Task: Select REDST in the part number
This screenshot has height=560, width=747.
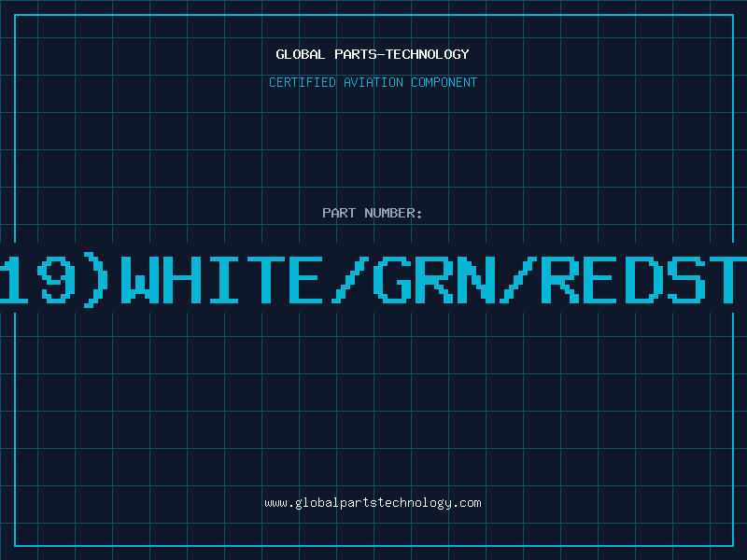Action: click(x=643, y=280)
